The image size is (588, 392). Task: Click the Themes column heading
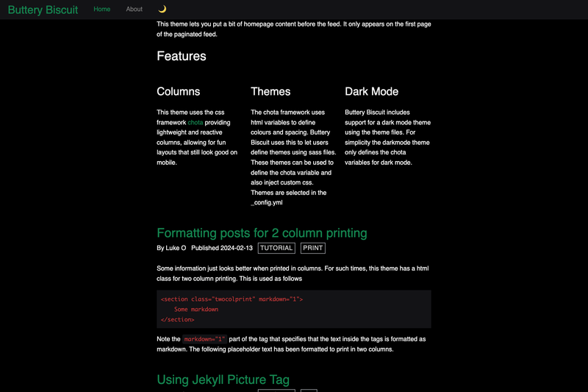[x=270, y=91]
